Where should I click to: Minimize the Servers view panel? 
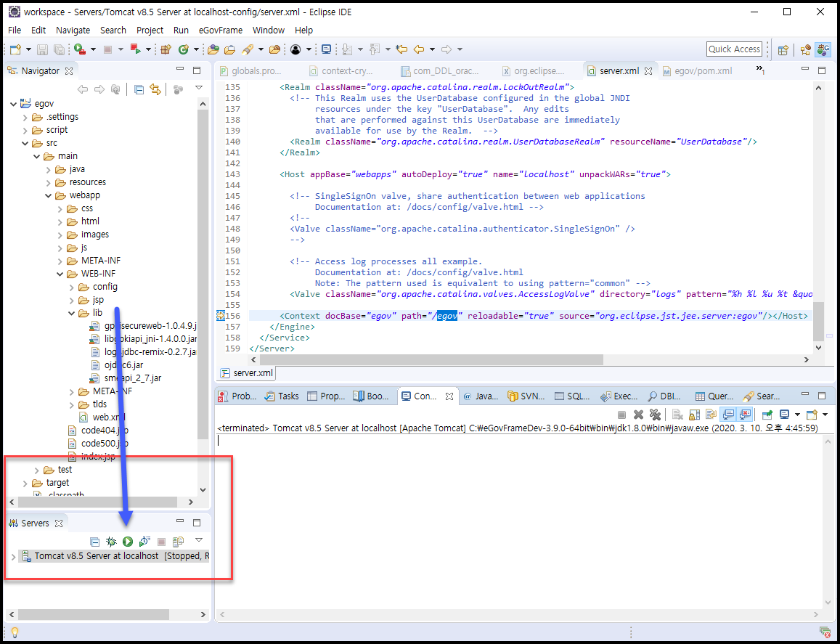[x=180, y=522]
